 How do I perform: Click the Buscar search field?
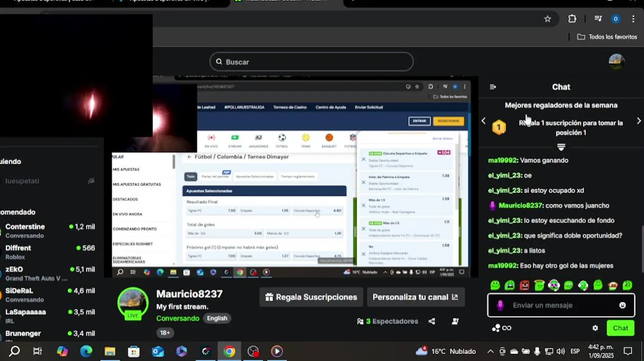coord(311,62)
